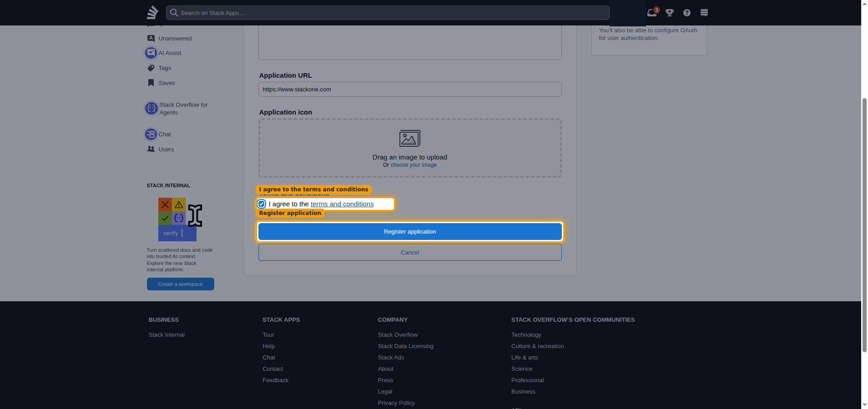Click the Cancel button
The image size is (868, 409).
[410, 253]
